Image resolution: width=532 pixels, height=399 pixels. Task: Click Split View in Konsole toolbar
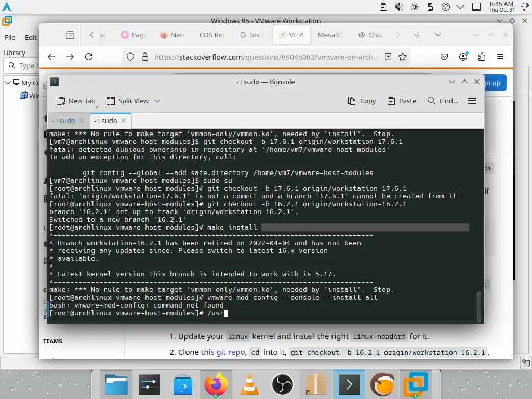coord(128,101)
